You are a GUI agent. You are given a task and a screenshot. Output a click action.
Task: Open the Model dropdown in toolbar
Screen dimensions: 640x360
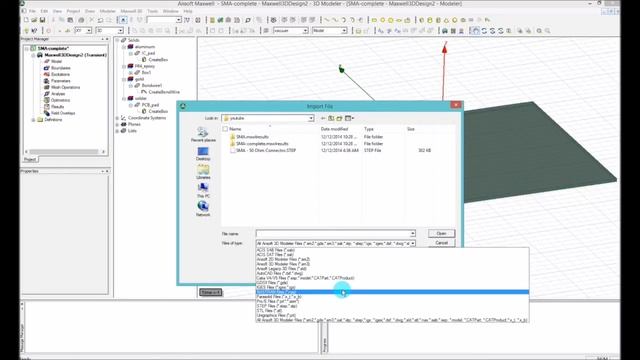click(344, 31)
